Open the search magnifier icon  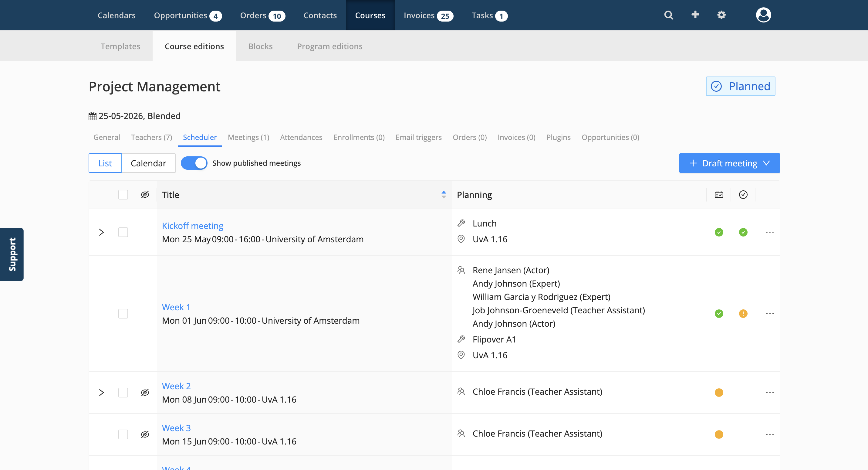click(669, 15)
